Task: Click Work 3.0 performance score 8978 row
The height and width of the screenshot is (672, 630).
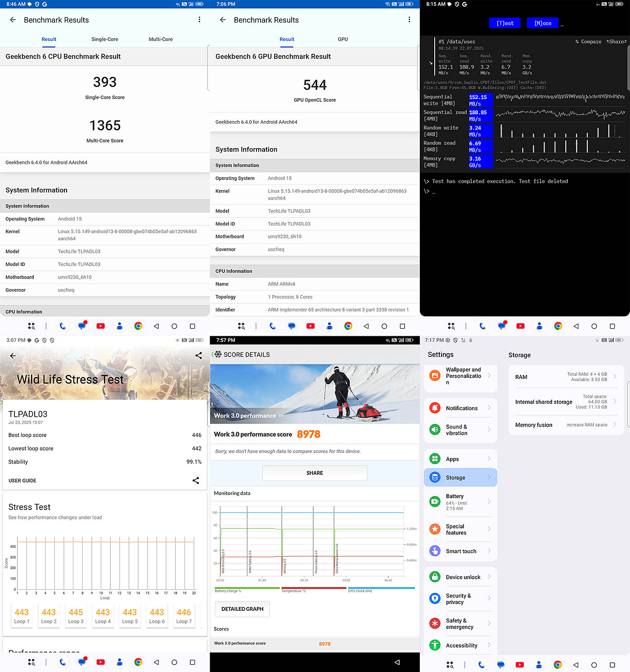Action: coord(315,644)
